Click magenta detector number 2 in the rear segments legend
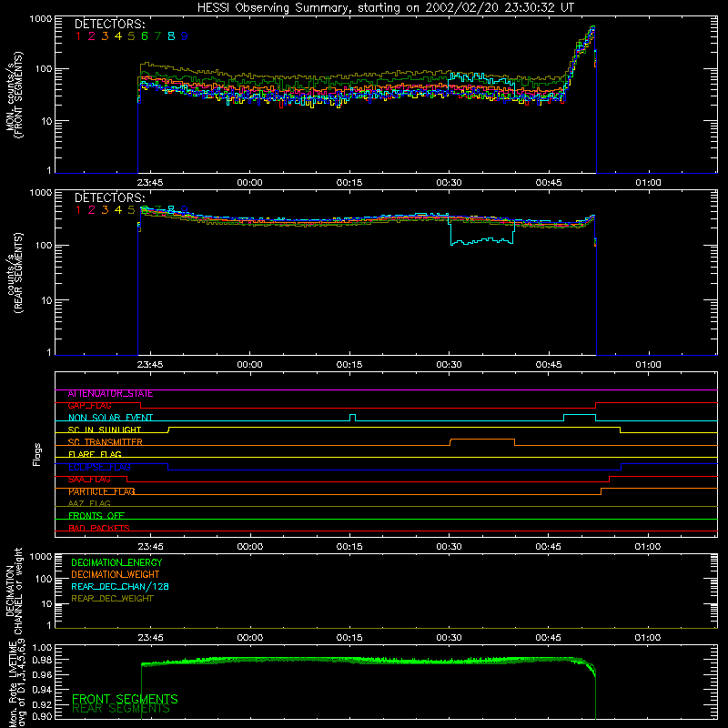 tap(92, 210)
